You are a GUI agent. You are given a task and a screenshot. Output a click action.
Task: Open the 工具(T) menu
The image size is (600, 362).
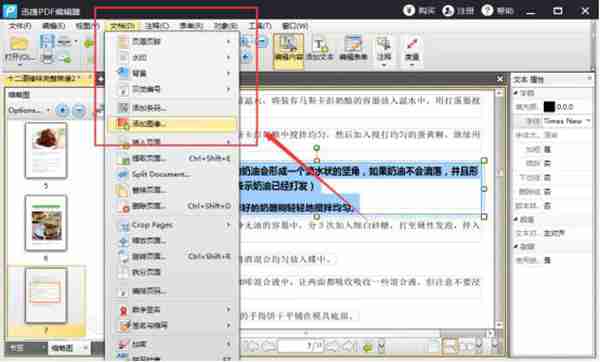260,26
